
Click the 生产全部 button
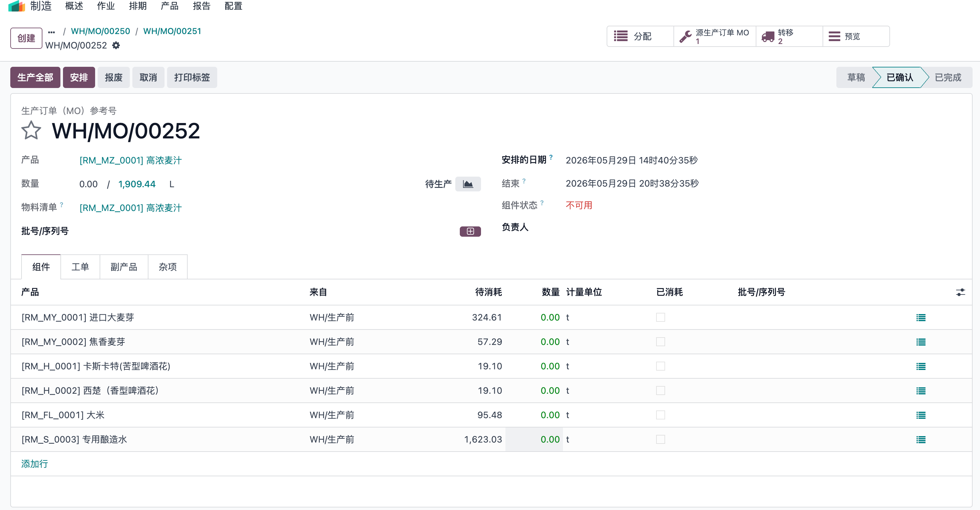click(35, 78)
